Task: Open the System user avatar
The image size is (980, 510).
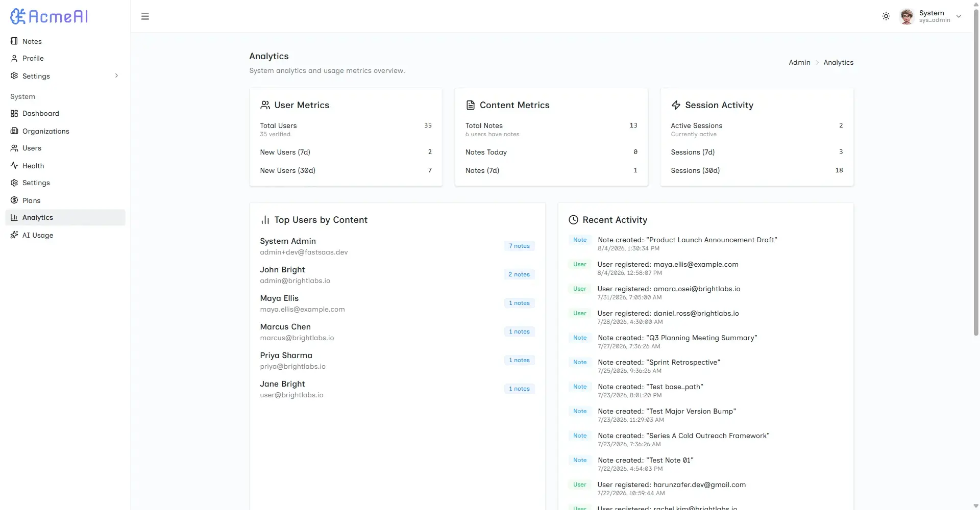Action: point(906,16)
